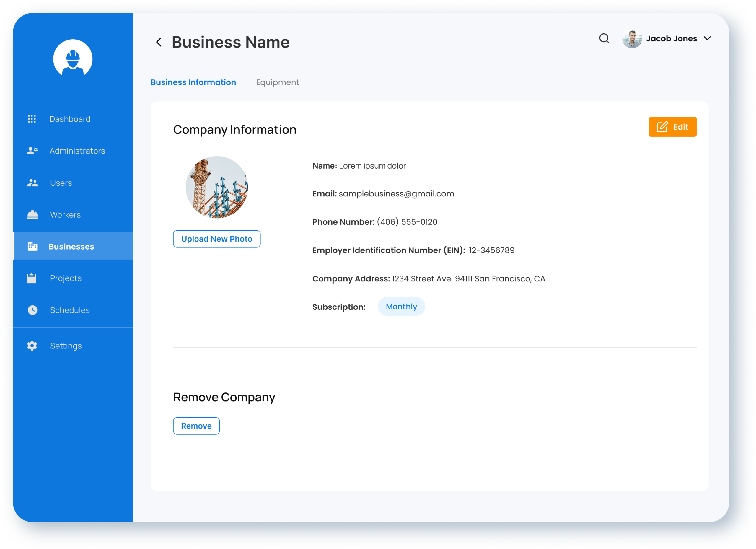
Task: Open Jacob Jones profile avatar
Action: click(632, 39)
